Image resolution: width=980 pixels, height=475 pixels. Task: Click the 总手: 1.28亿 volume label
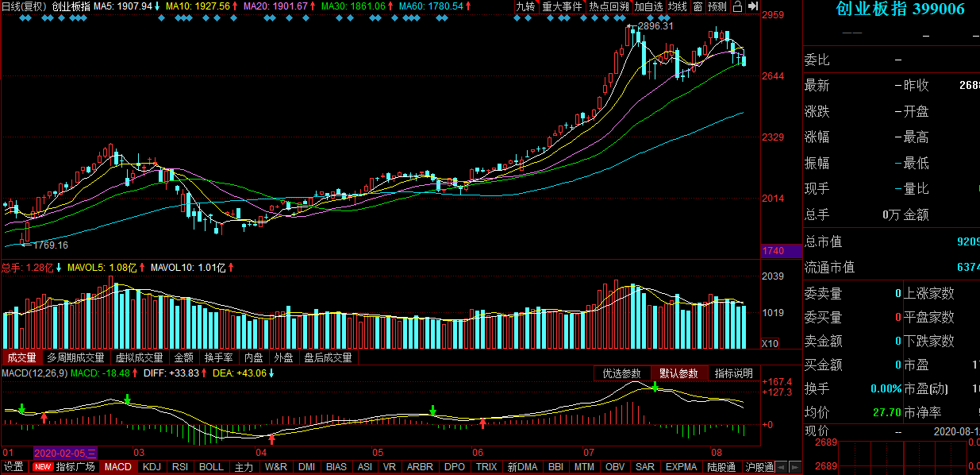tap(27, 268)
